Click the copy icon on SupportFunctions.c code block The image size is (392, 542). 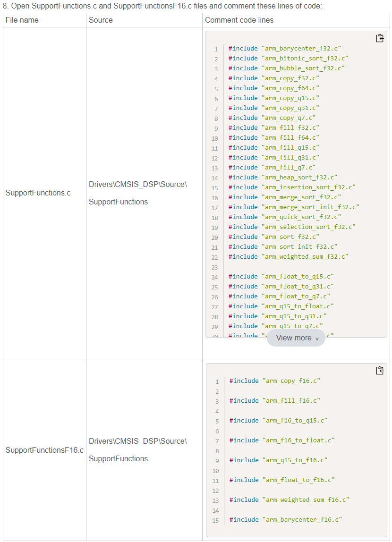pos(380,38)
